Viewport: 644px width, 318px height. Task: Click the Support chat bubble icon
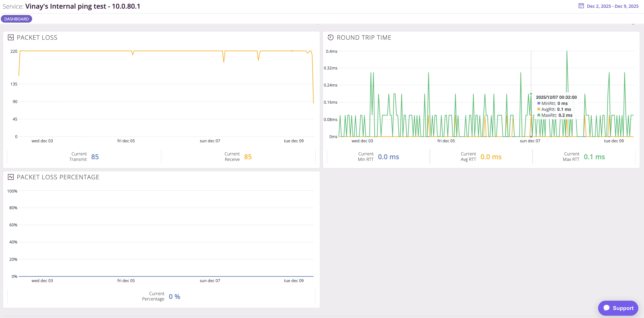click(606, 308)
